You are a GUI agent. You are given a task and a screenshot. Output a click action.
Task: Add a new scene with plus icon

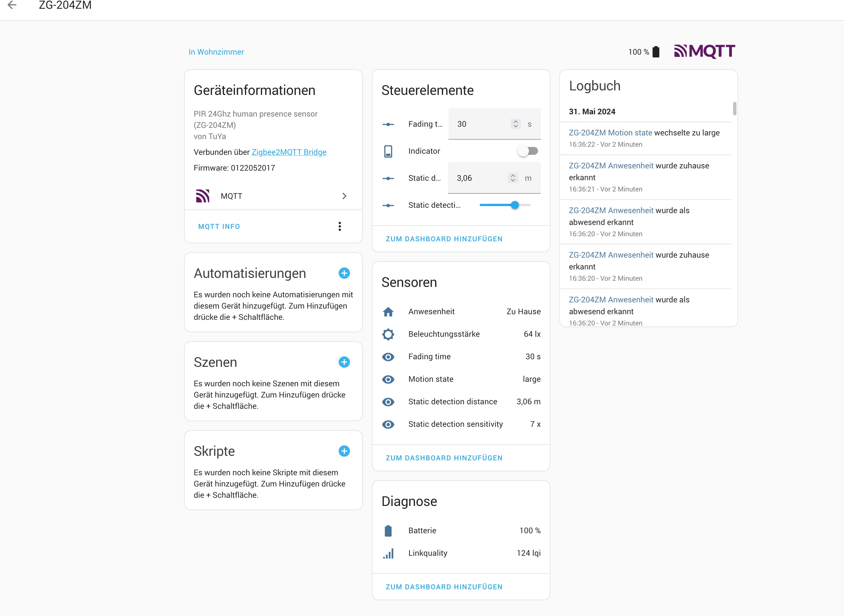pos(344,362)
